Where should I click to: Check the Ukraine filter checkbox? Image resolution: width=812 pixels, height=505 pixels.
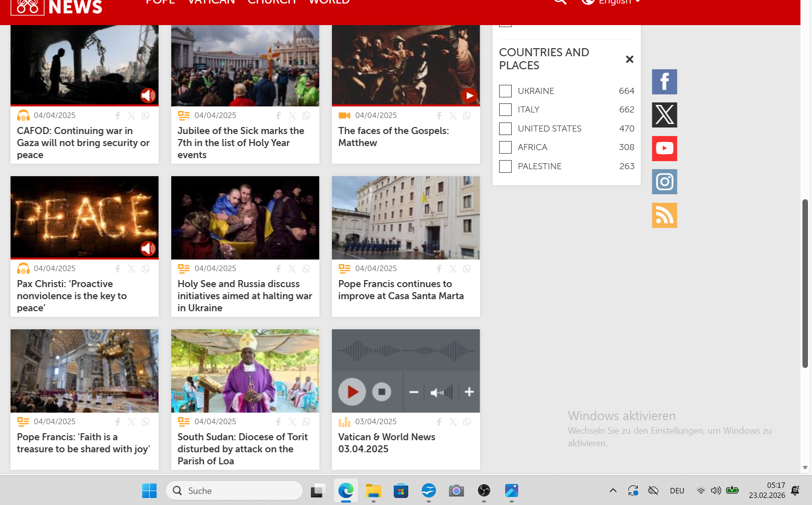click(x=505, y=91)
